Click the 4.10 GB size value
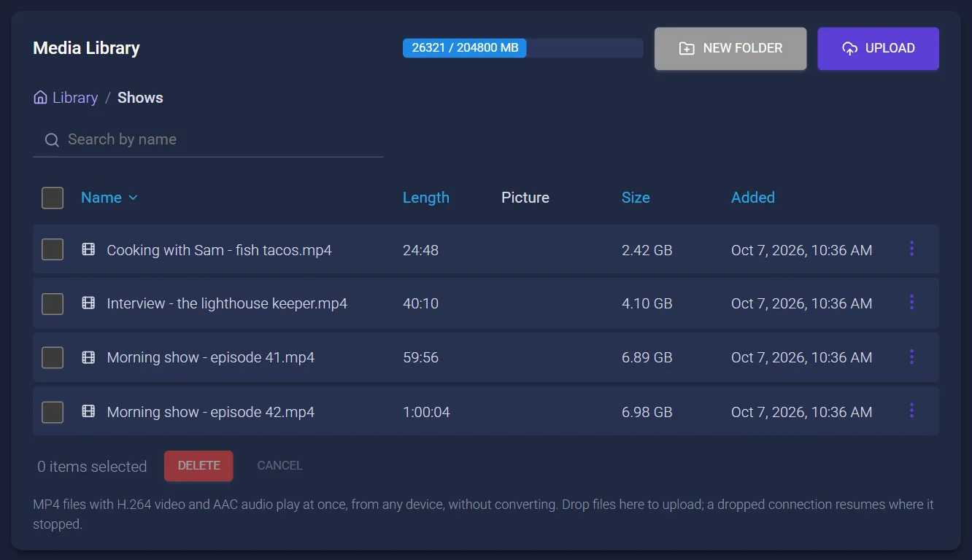972x560 pixels. (x=647, y=303)
